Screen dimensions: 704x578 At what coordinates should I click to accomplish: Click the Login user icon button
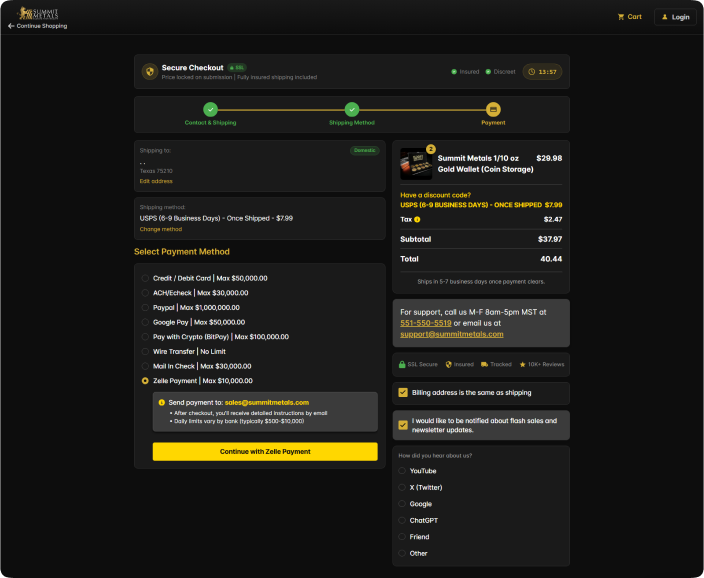pos(675,17)
